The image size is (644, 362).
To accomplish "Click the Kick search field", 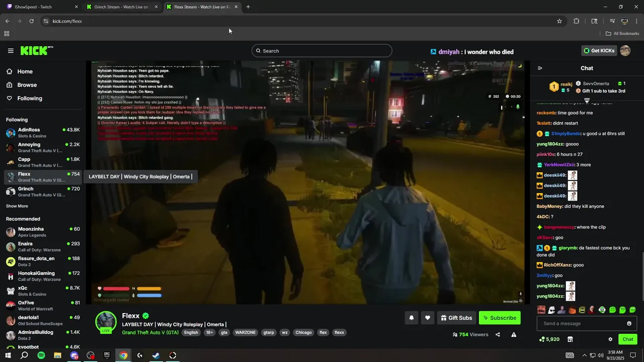I will (322, 51).
